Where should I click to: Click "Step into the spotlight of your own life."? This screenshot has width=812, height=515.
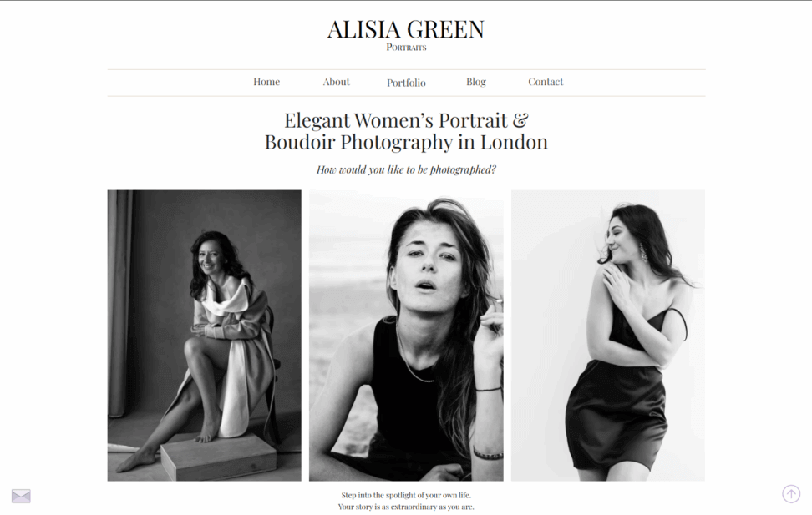[406, 495]
